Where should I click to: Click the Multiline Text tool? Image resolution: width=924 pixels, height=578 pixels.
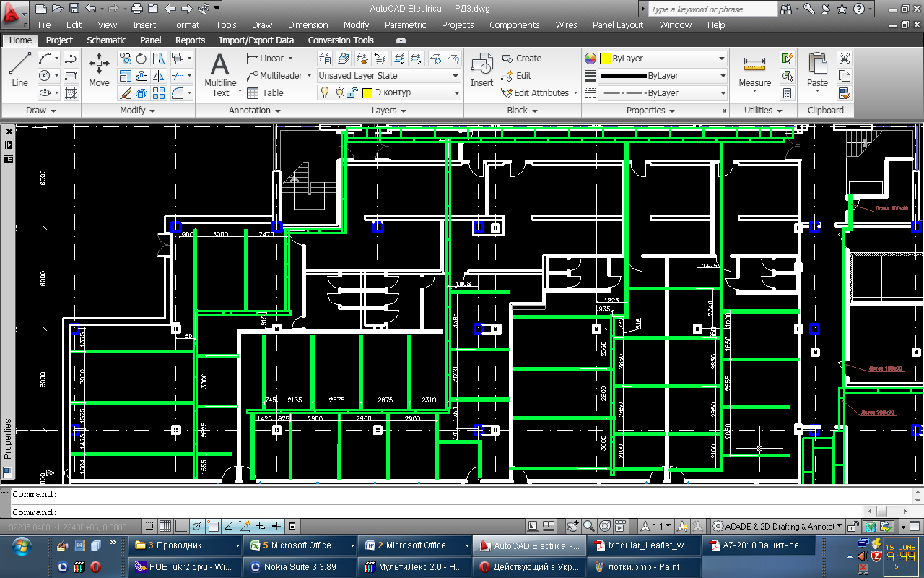220,74
